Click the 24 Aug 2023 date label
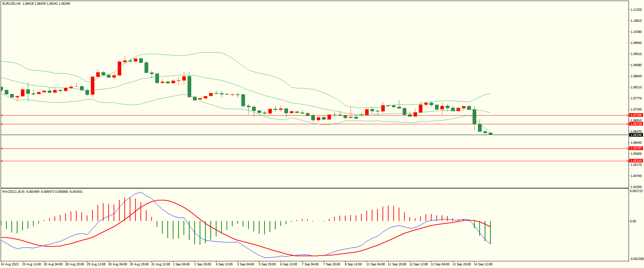Image resolution: width=644 pixels, height=268 pixels. coord(10,264)
